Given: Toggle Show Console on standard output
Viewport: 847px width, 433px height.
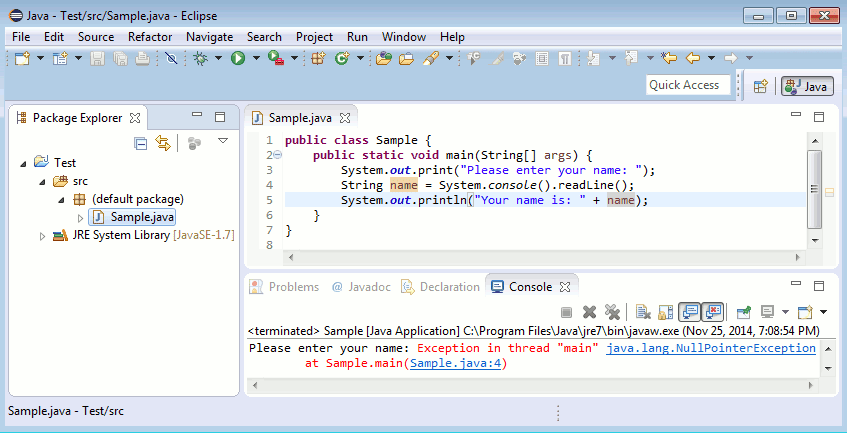Looking at the screenshot, I should [x=690, y=312].
